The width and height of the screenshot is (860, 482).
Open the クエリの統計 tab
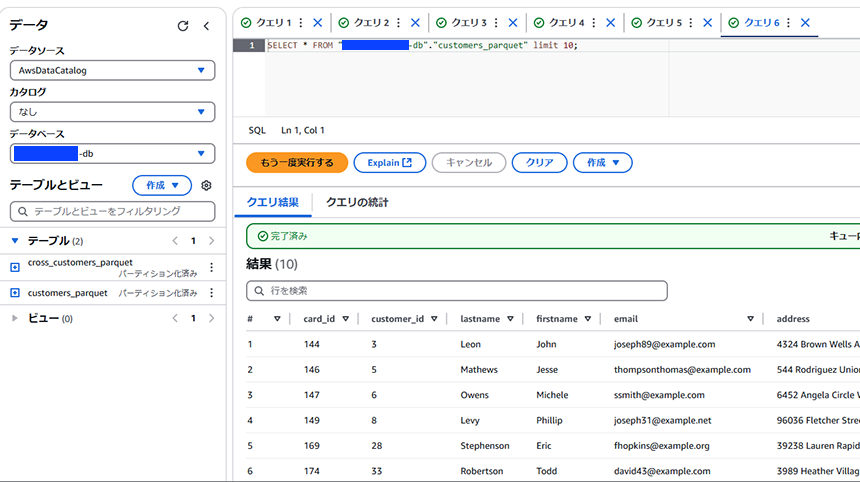(357, 202)
